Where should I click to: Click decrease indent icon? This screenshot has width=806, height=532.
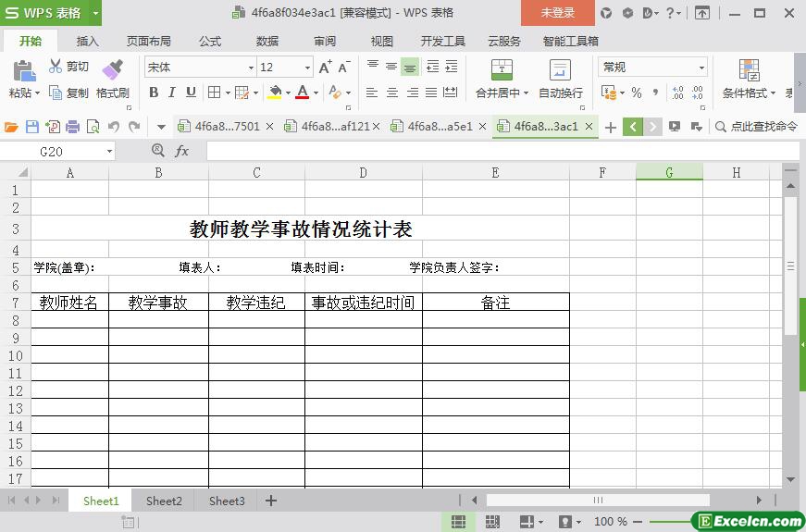(x=433, y=67)
